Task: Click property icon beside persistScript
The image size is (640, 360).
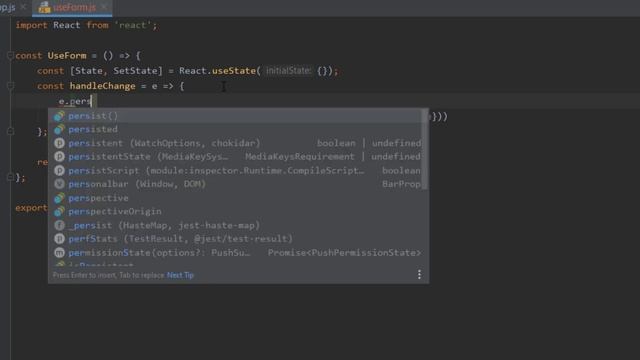Action: tap(60, 171)
